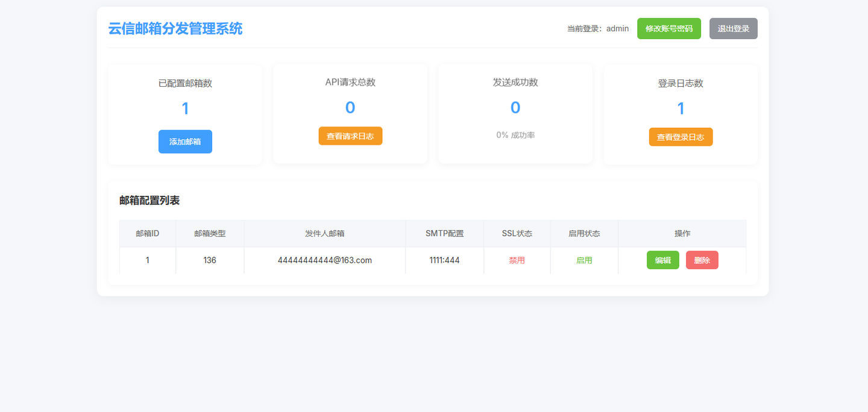The image size is (868, 412).
Task: Select the 邮箱ID column header
Action: [x=148, y=233]
